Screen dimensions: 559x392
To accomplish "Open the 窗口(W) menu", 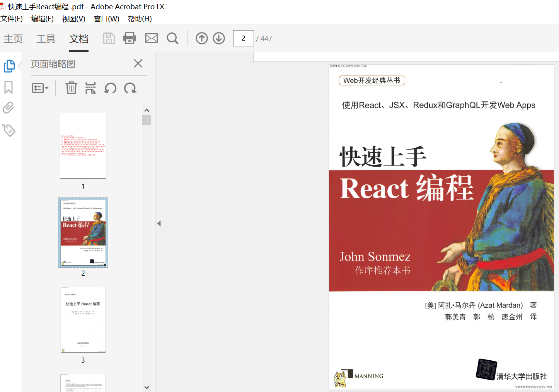I will (107, 19).
